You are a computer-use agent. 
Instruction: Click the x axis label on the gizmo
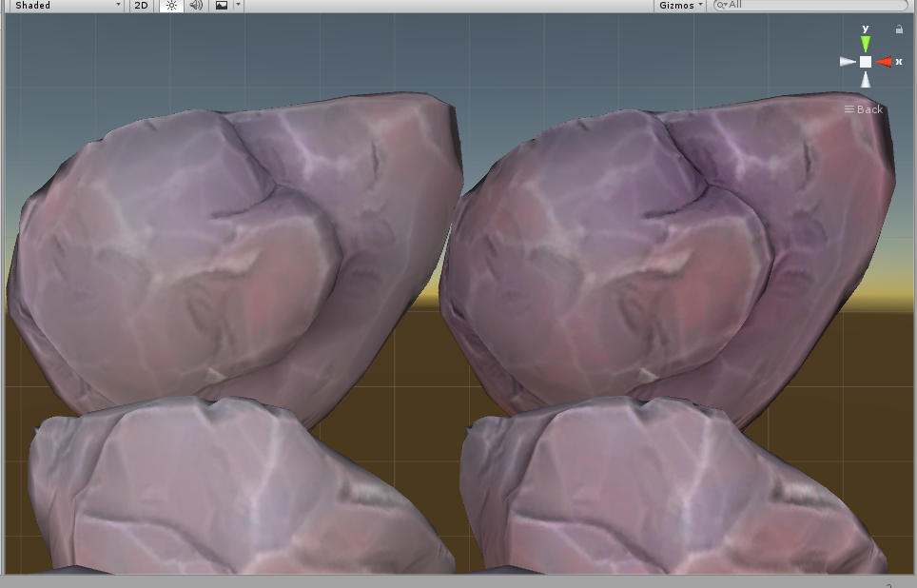pos(899,61)
